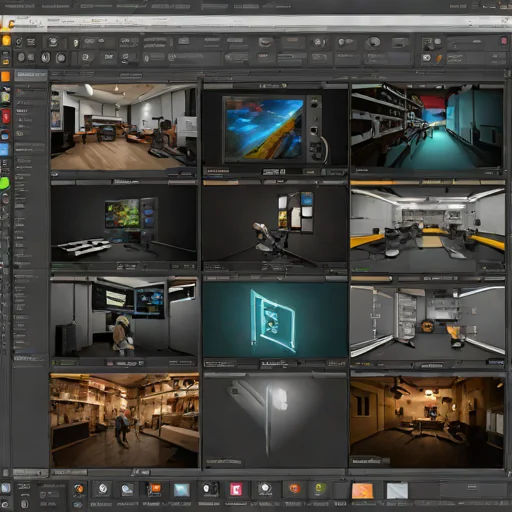Click orange header strip above robotic arm view
Viewport: 512px width, 512px height.
[221, 183]
